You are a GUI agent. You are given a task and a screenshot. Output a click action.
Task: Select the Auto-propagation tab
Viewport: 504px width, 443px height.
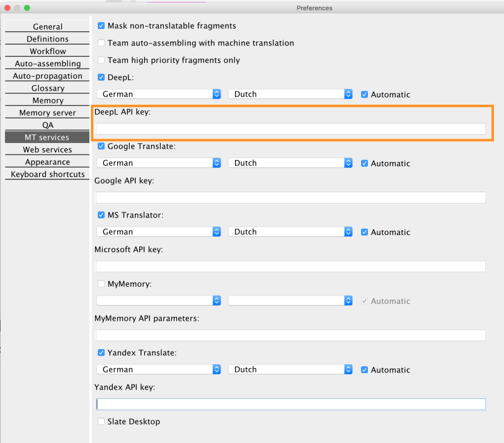click(x=47, y=76)
